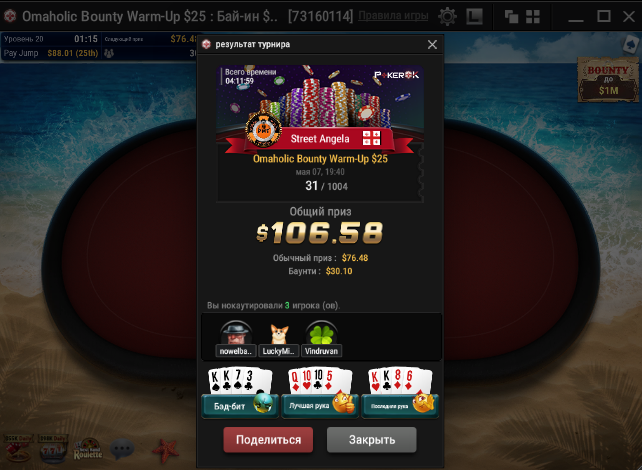The image size is (642, 470).
Task: Open the chat bubble icon
Action: point(122,449)
